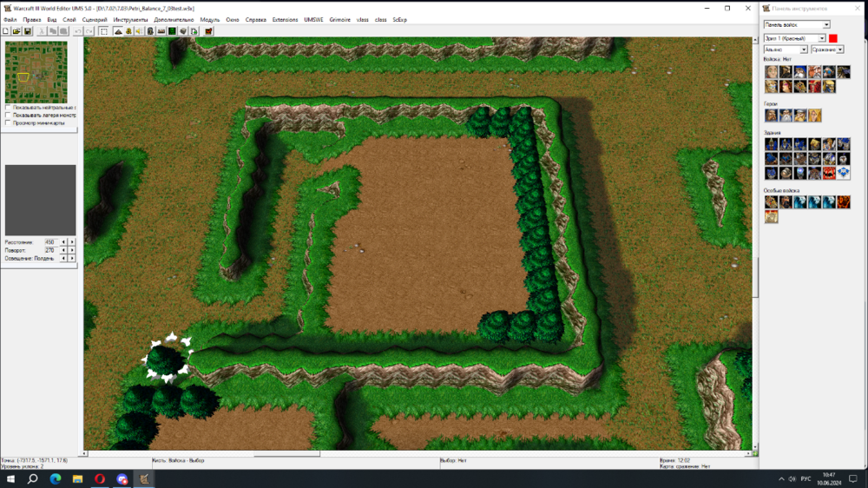Pick the first unit portrait under Войска

click(x=772, y=72)
